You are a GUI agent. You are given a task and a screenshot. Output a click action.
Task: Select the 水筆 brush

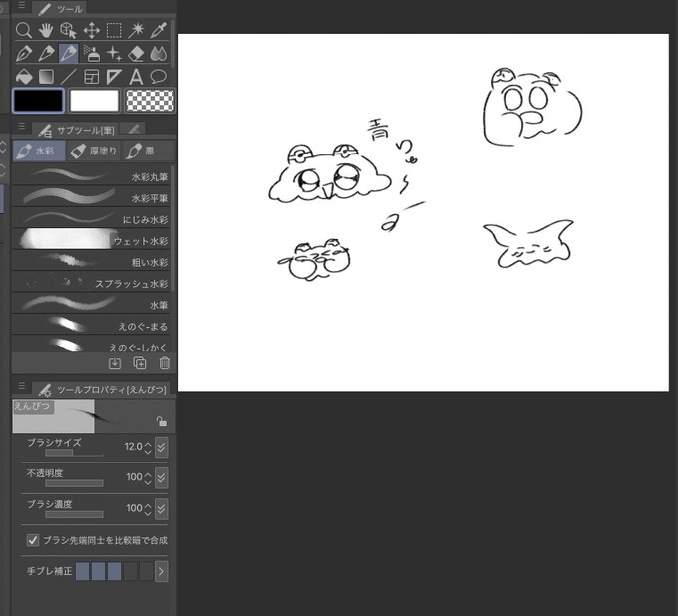point(92,303)
